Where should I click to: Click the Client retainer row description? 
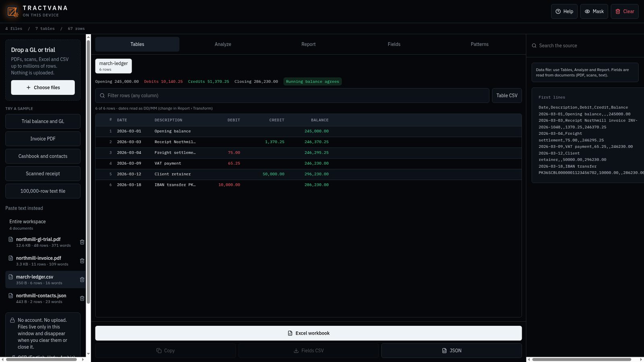[x=173, y=174]
